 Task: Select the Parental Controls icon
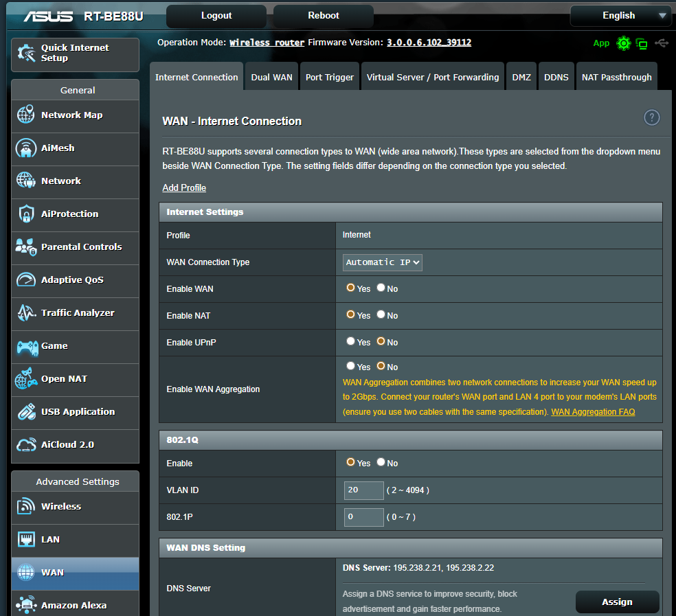(x=26, y=247)
